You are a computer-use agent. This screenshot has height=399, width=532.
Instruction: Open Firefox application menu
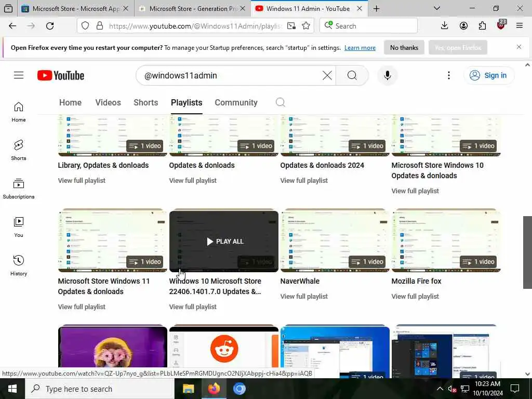[520, 26]
